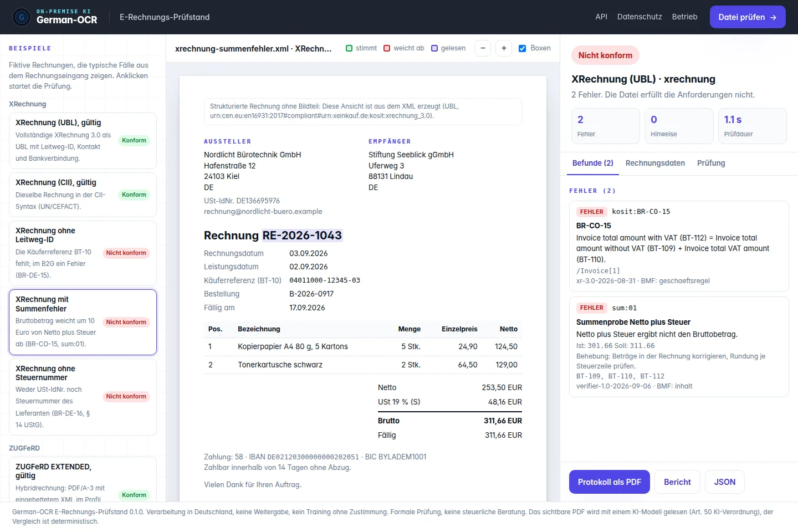Click the Summenprobe Netto plus Steuer finding

pos(679,347)
